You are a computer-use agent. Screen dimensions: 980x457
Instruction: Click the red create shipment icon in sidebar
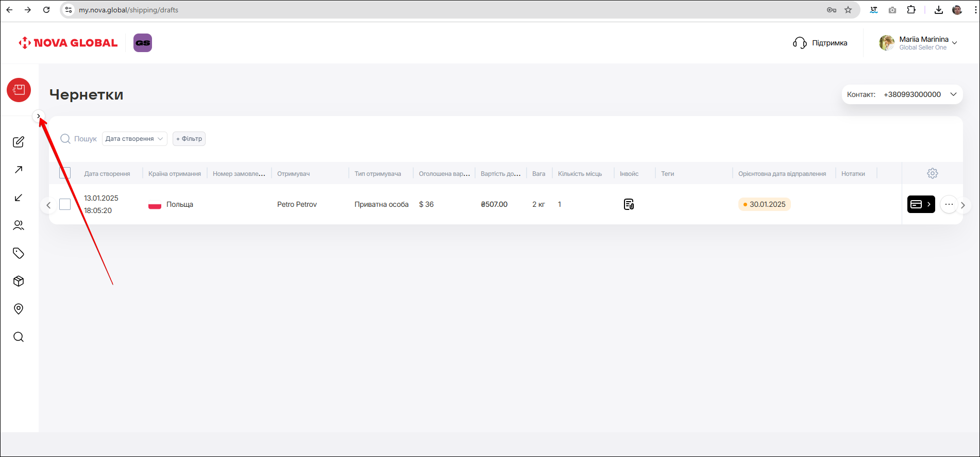pos(19,90)
